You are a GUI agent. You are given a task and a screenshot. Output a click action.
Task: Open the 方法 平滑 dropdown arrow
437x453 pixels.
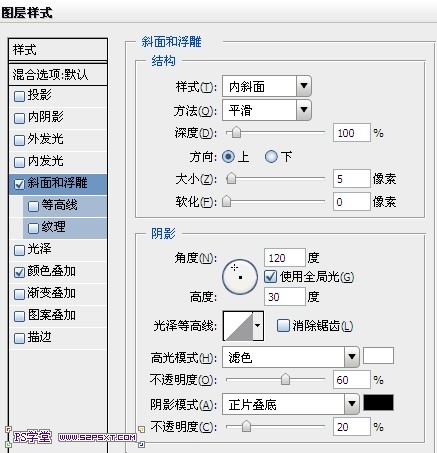pyautogui.click(x=304, y=110)
